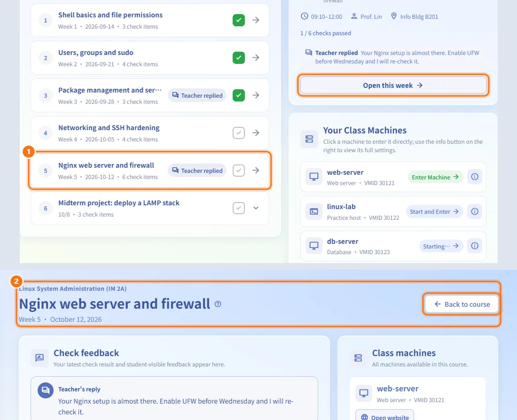517x420 pixels.
Task: Click the help icon beside the page title
Action: [218, 304]
